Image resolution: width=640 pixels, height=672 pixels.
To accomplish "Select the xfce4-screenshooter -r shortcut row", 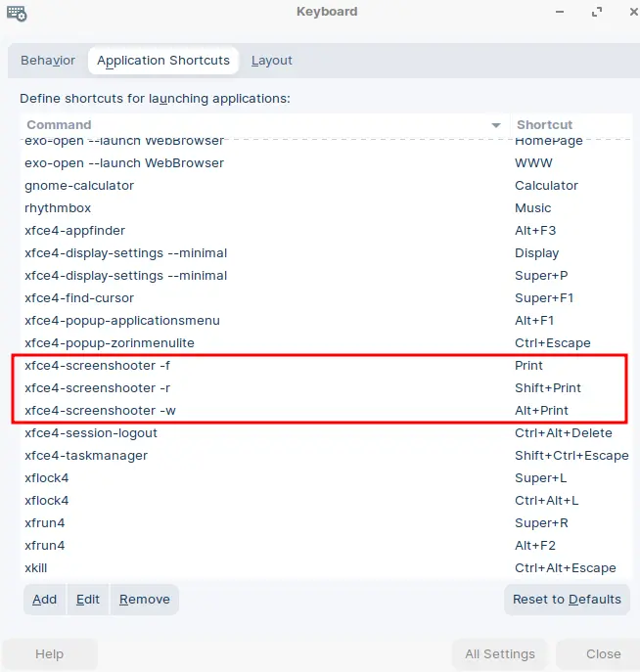I will pos(326,388).
